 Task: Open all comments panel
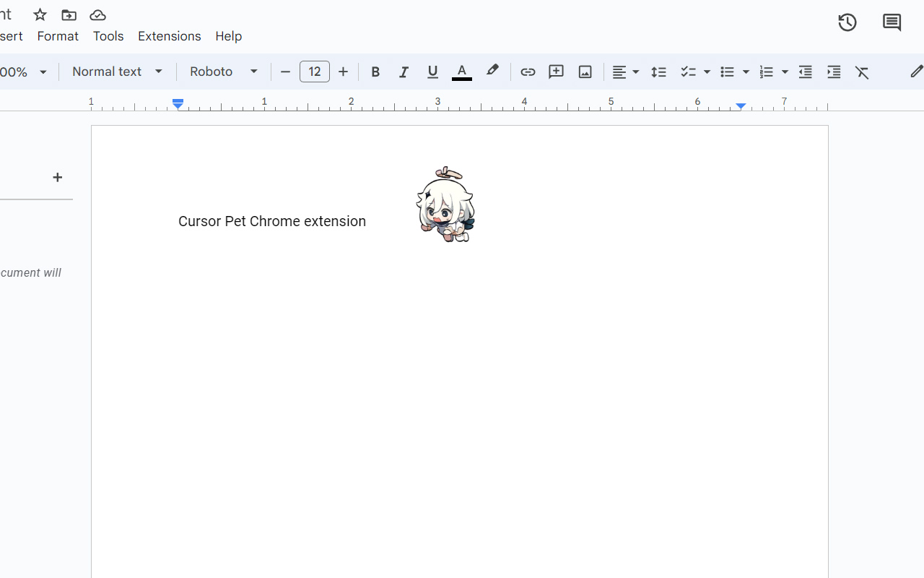892,22
